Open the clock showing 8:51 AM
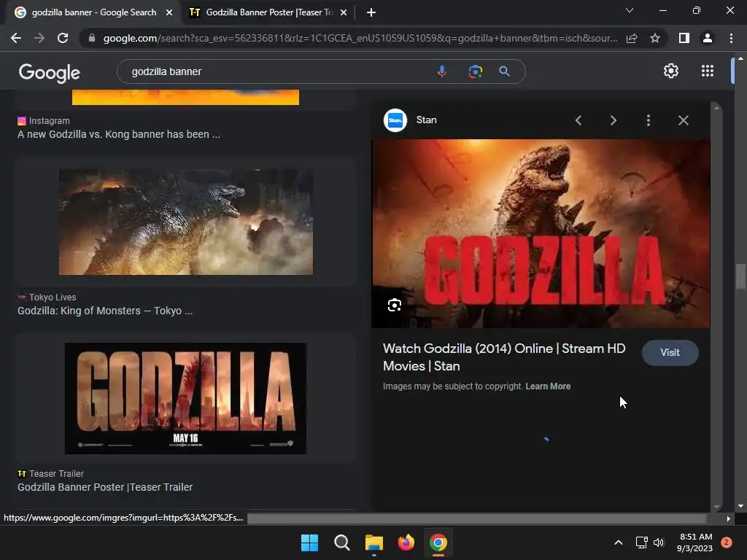 click(x=695, y=542)
